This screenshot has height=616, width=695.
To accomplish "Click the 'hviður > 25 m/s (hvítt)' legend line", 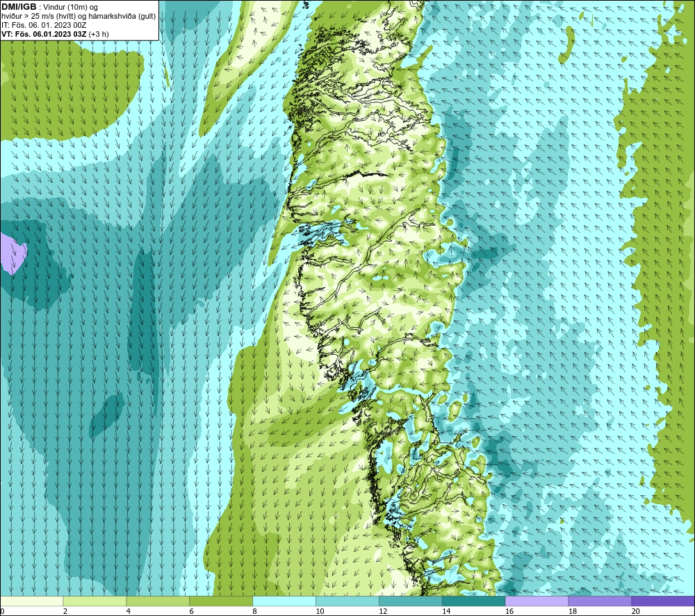I will click(x=79, y=17).
